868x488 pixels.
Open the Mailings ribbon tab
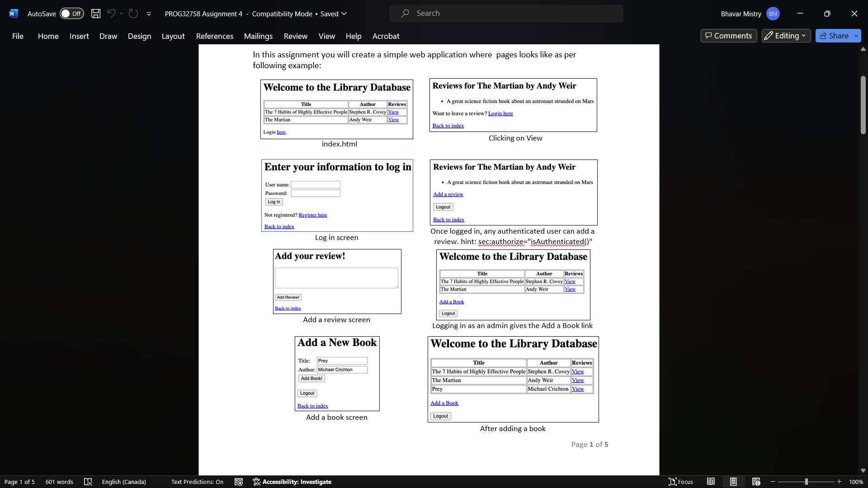(258, 36)
